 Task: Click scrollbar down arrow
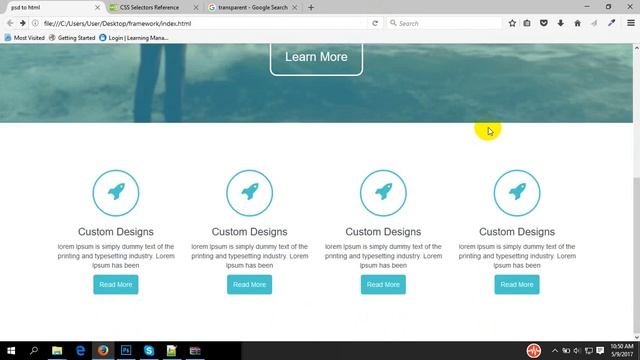pyautogui.click(x=636, y=338)
